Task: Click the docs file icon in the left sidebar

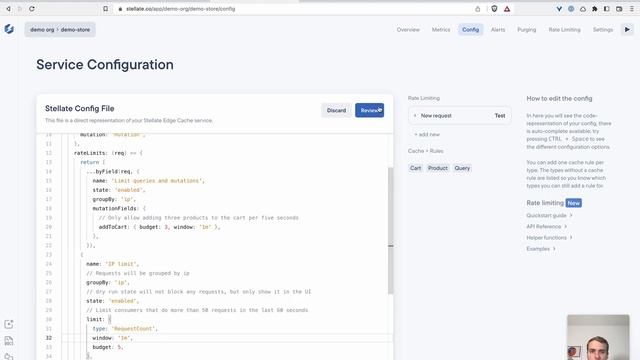Action: tap(9, 341)
